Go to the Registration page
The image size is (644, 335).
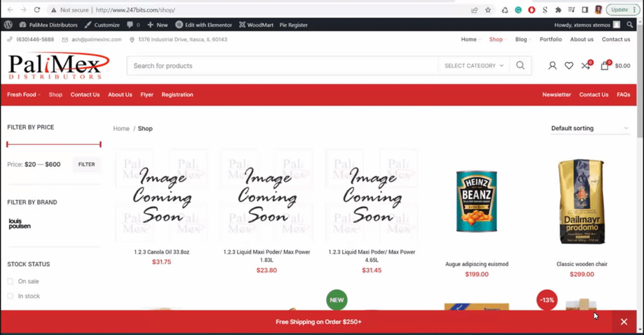tap(177, 95)
